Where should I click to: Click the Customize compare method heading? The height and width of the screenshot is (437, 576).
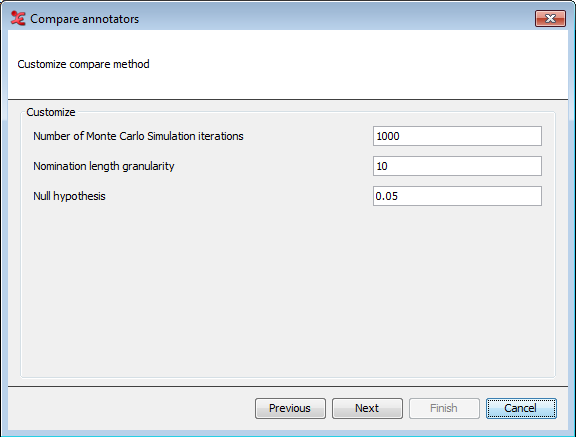pyautogui.click(x=83, y=64)
